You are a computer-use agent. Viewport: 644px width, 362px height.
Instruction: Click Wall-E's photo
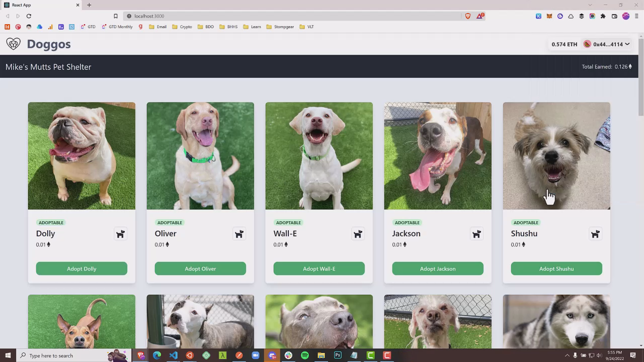[319, 156]
